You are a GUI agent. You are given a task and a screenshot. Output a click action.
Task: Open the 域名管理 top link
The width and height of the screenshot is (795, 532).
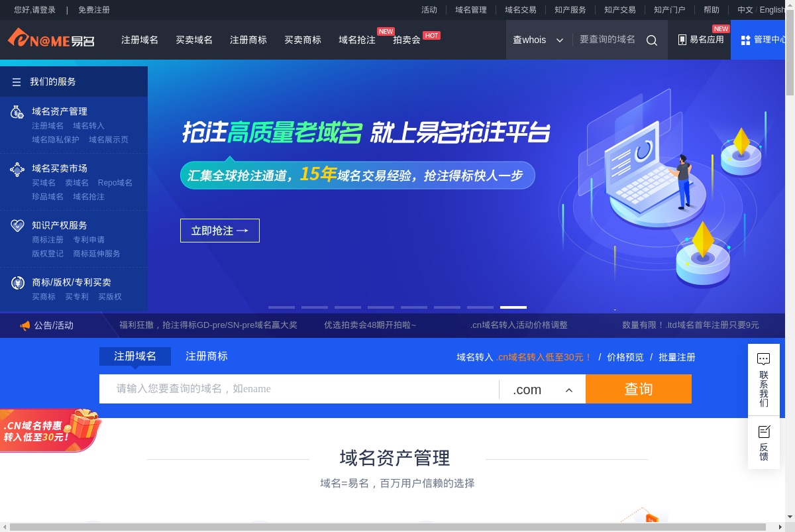(471, 10)
